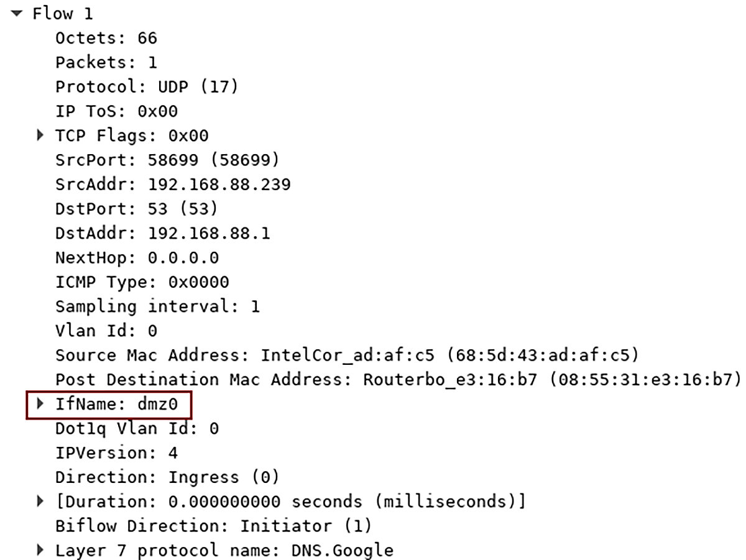Select the Sampling interval row
This screenshot has width=746, height=560.
tap(157, 306)
